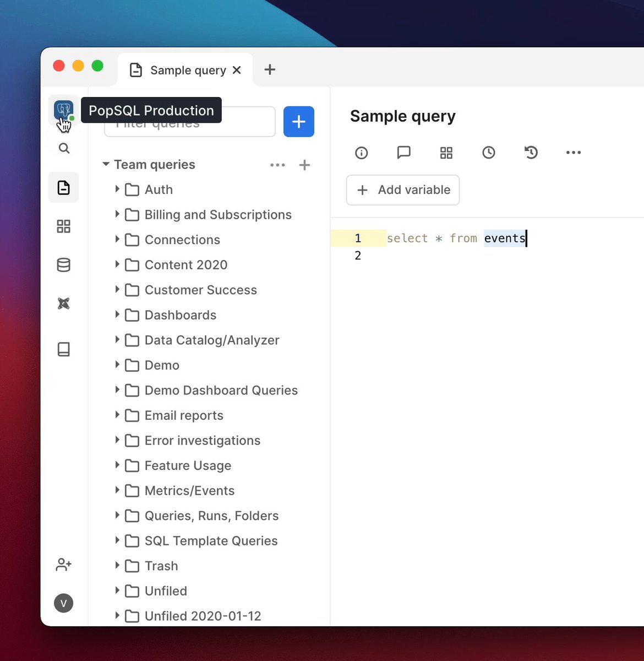This screenshot has height=661, width=644.
Task: Expand the Email reports folder arrow
Action: (117, 415)
